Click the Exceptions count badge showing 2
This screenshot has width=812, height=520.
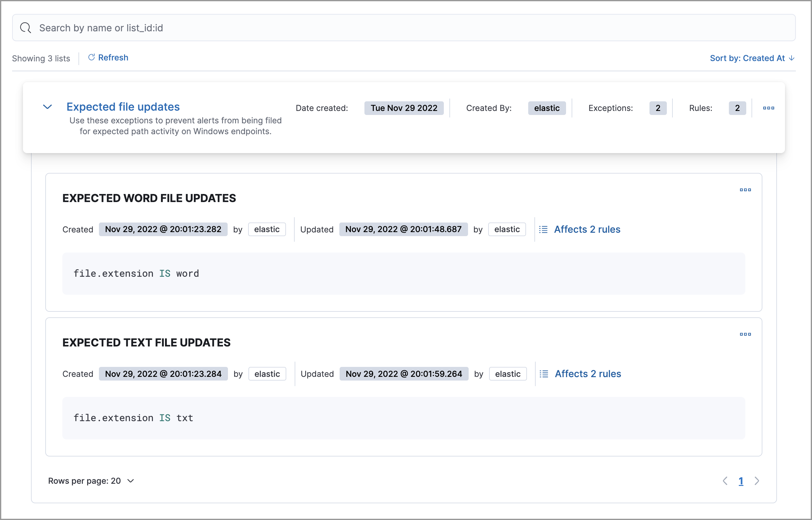658,108
